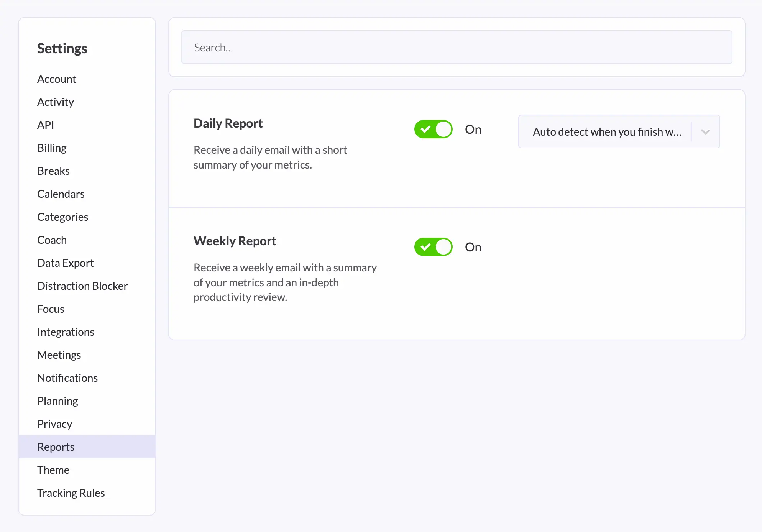Click the chevron arrow of daily report dropdown

[x=705, y=132]
